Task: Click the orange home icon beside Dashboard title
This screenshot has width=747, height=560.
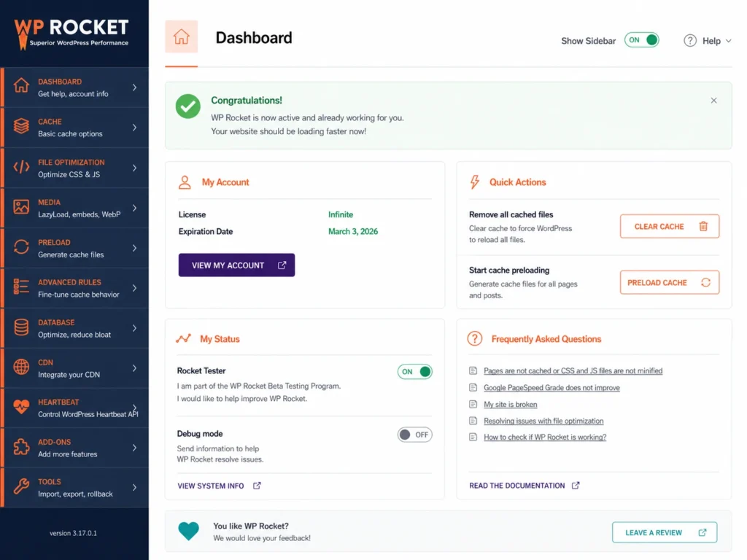Action: click(x=181, y=36)
